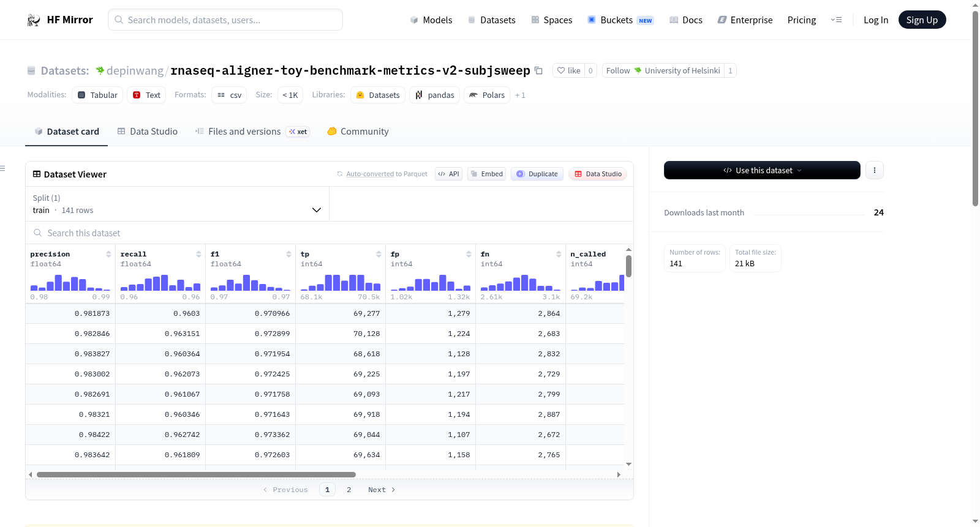Sort the recall column using its sort arrows

coord(198,254)
